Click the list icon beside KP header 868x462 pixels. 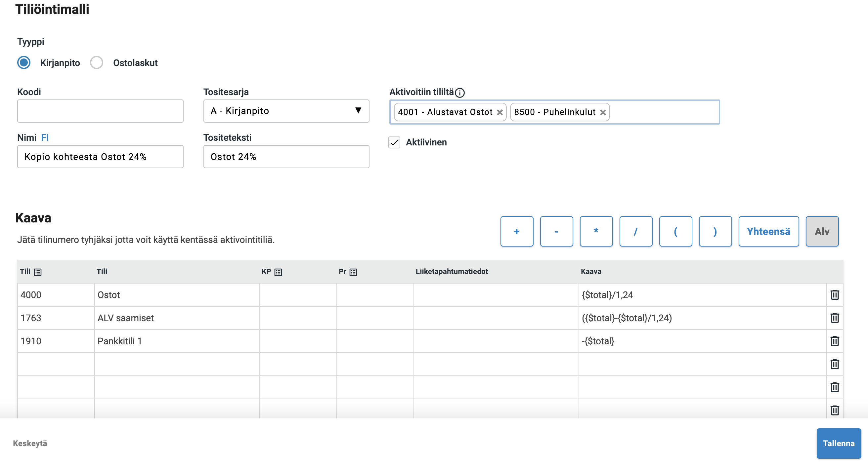coord(278,272)
